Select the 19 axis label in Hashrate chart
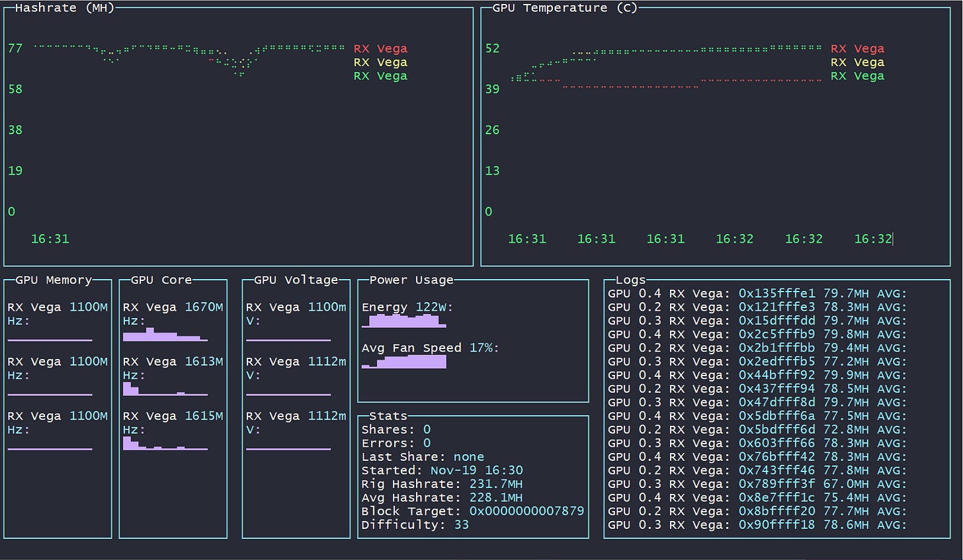The height and width of the screenshot is (560, 963). 15,171
